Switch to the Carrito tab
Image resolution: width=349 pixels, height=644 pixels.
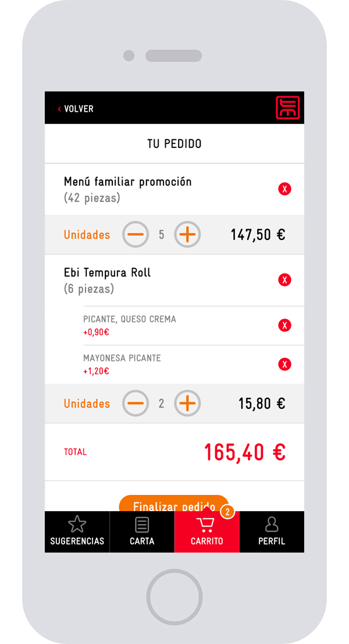click(206, 532)
